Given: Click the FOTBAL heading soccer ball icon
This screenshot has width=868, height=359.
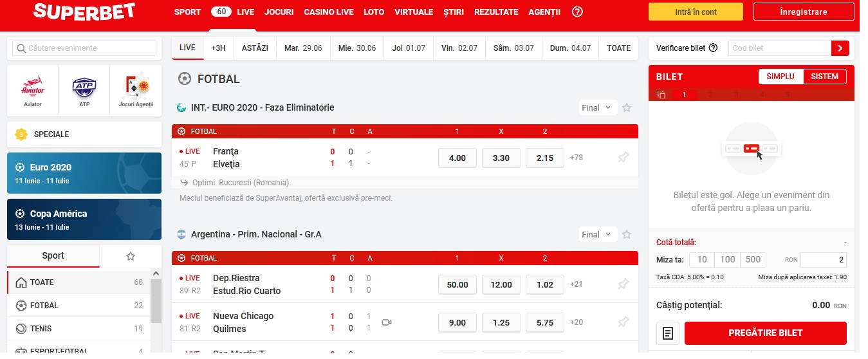Looking at the screenshot, I should (x=185, y=79).
